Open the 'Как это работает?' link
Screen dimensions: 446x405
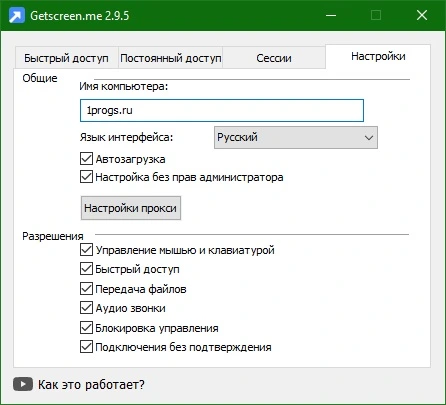pos(91,385)
